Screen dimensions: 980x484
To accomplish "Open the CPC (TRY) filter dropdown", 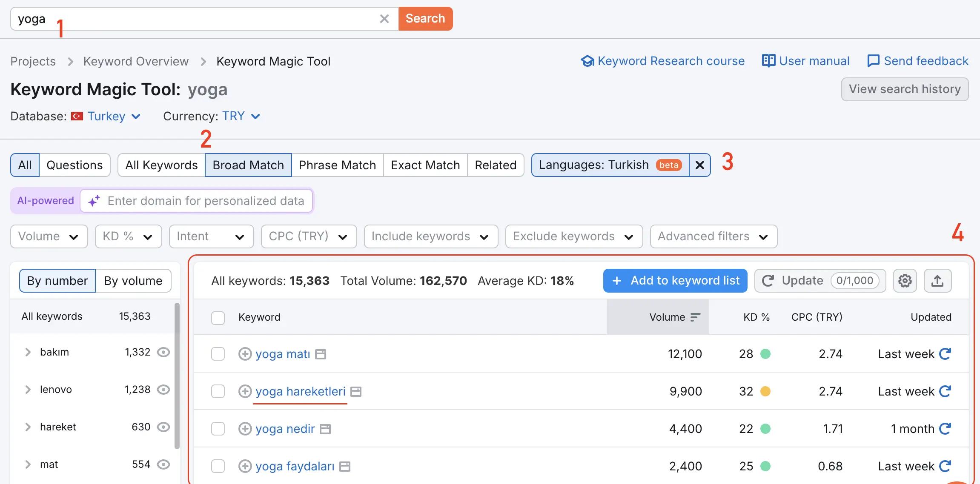I will [309, 236].
